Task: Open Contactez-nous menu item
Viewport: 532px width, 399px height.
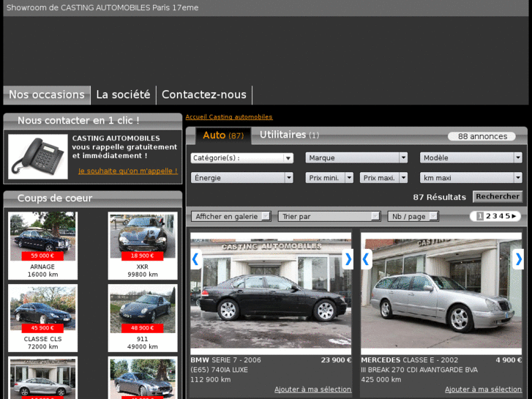Action: click(204, 94)
